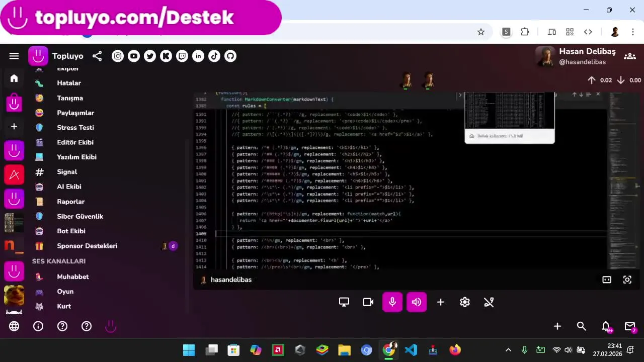Open the GitHub link icon
This screenshot has width=644, height=362.
pos(230,56)
